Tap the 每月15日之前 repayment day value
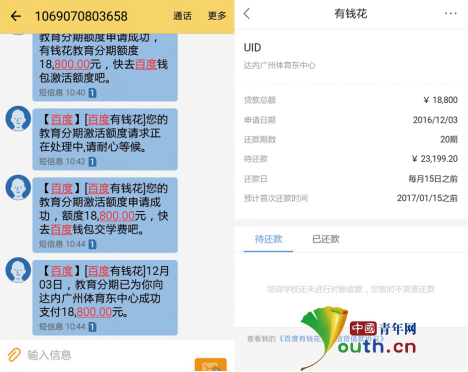Viewport: 468px width, 372px height. tap(433, 179)
